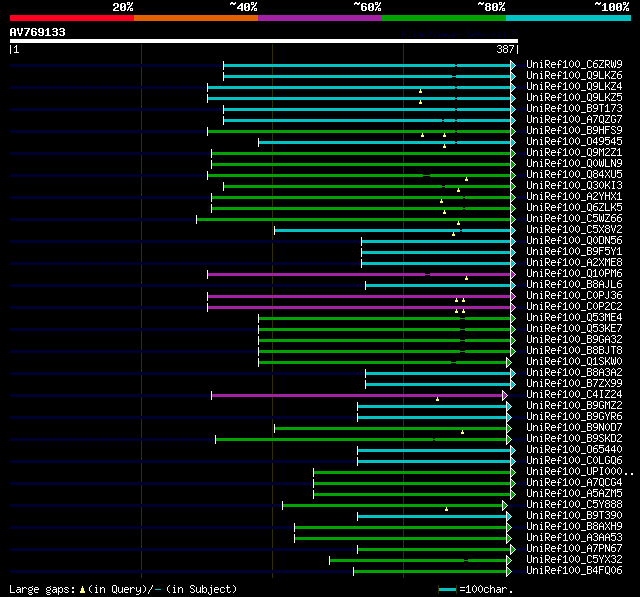Open hit UniRef100_C5YX32
The width and height of the screenshot is (640, 597).
click(574, 560)
